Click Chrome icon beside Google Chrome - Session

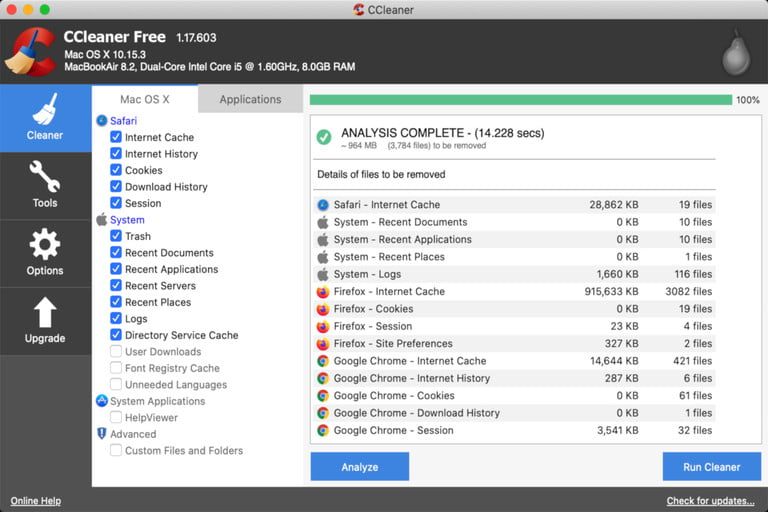click(x=323, y=430)
